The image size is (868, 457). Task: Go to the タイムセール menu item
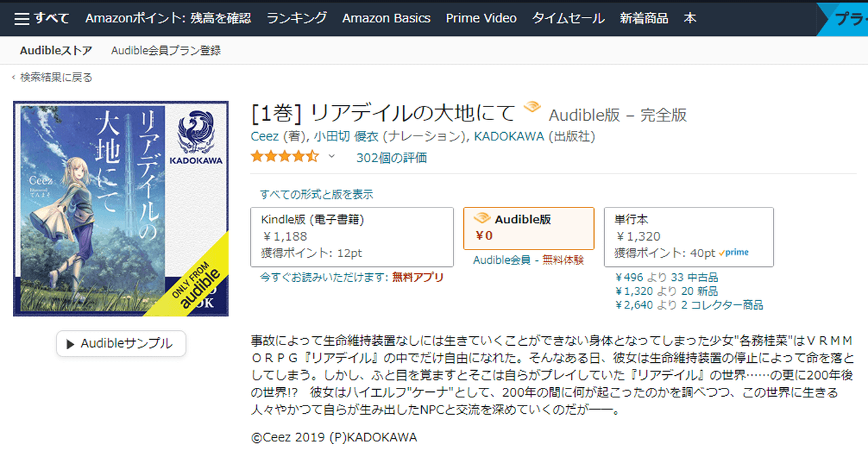[568, 18]
